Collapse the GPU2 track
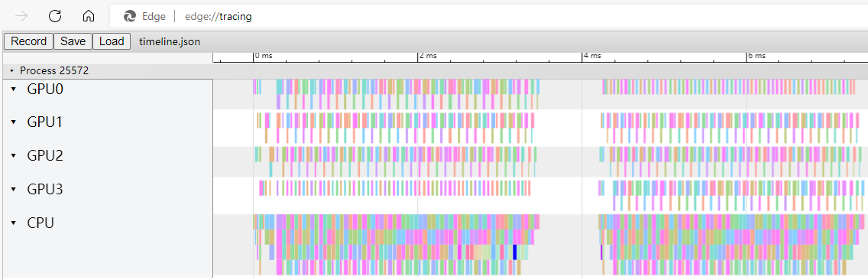This screenshot has width=868, height=280. [x=14, y=156]
